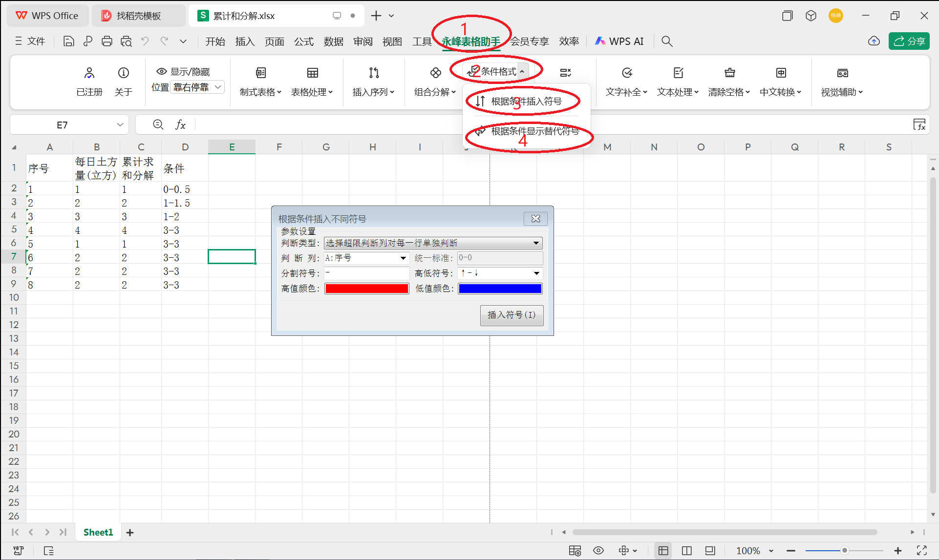Switch to the Sheet1 tab
The image size is (939, 560).
pos(98,532)
